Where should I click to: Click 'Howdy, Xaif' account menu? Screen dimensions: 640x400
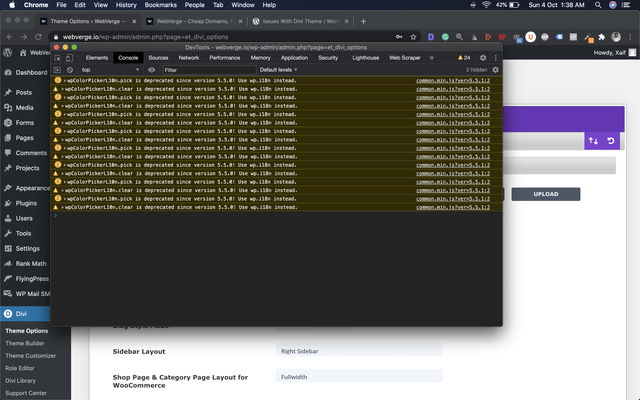tap(615, 53)
